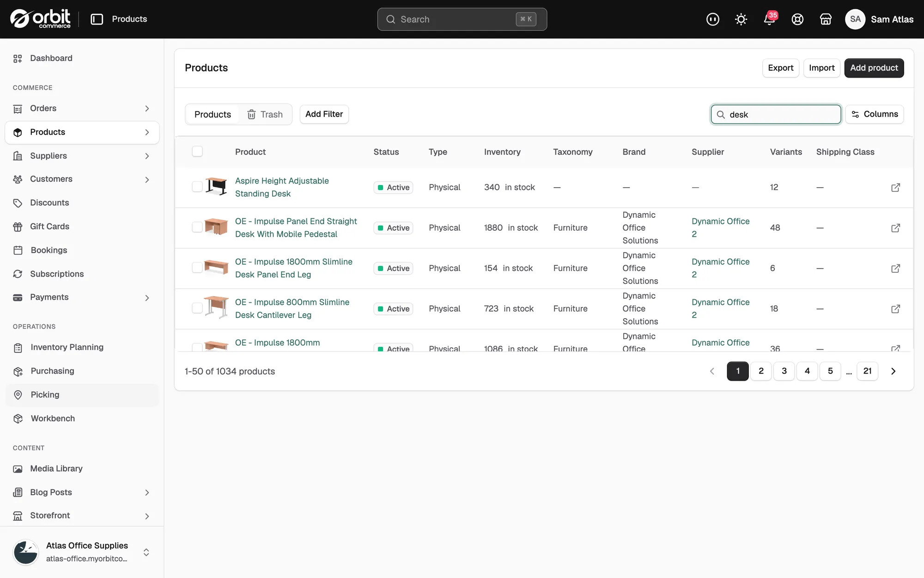
Task: Open Bookings in the sidebar
Action: point(82,250)
